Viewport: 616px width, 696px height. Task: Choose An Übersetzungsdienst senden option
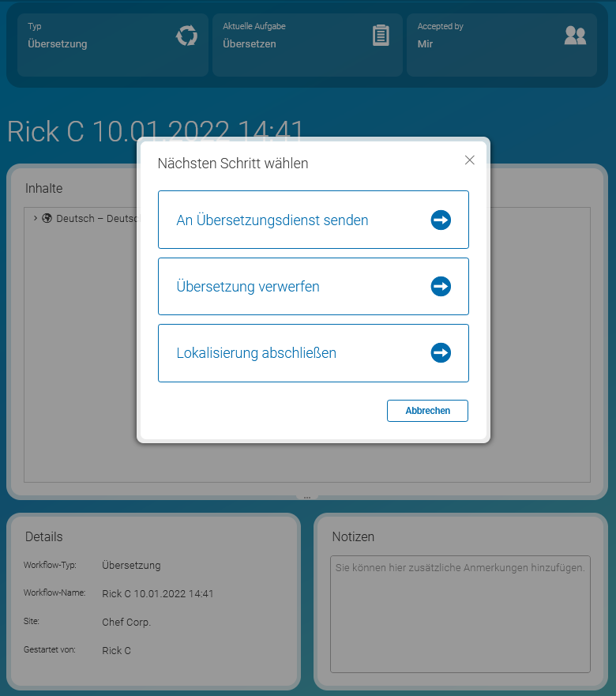pos(314,220)
